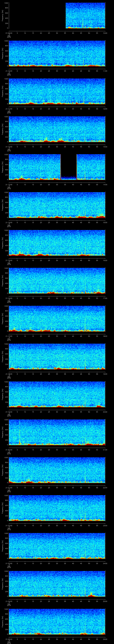Click the 20:00 end time label
Viewport: 114px width, 644px height.
[105, 412]
